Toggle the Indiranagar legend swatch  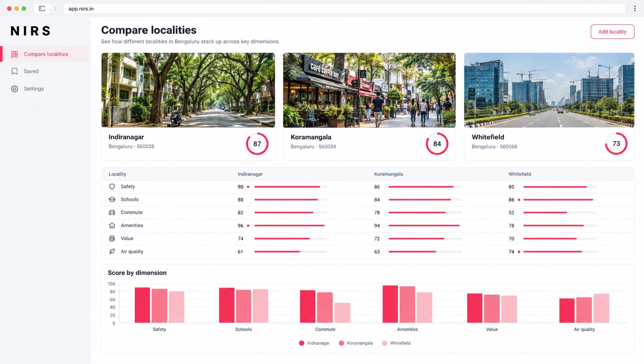coord(302,343)
